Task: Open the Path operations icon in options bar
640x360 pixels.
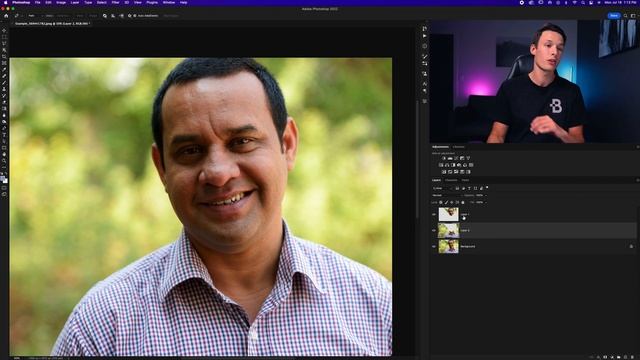Action: [x=105, y=16]
